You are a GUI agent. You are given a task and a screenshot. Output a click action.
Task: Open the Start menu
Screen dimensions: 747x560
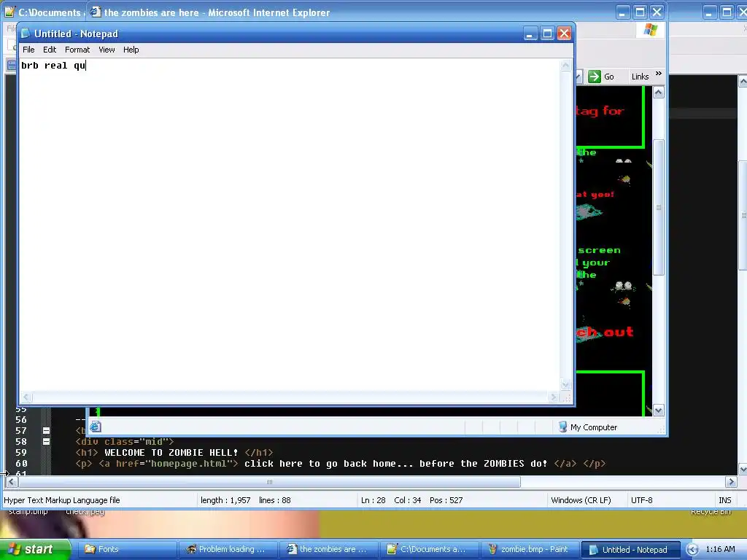point(35,549)
